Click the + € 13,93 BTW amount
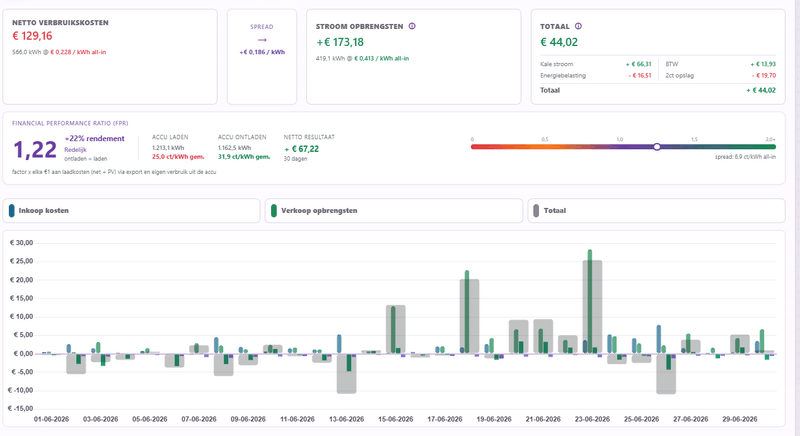This screenshot has height=436, width=800. click(x=763, y=64)
